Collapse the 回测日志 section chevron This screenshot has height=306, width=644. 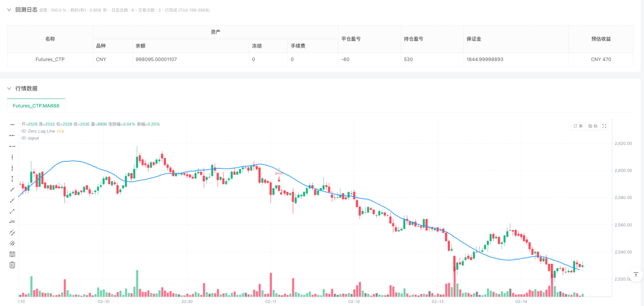(x=8, y=9)
